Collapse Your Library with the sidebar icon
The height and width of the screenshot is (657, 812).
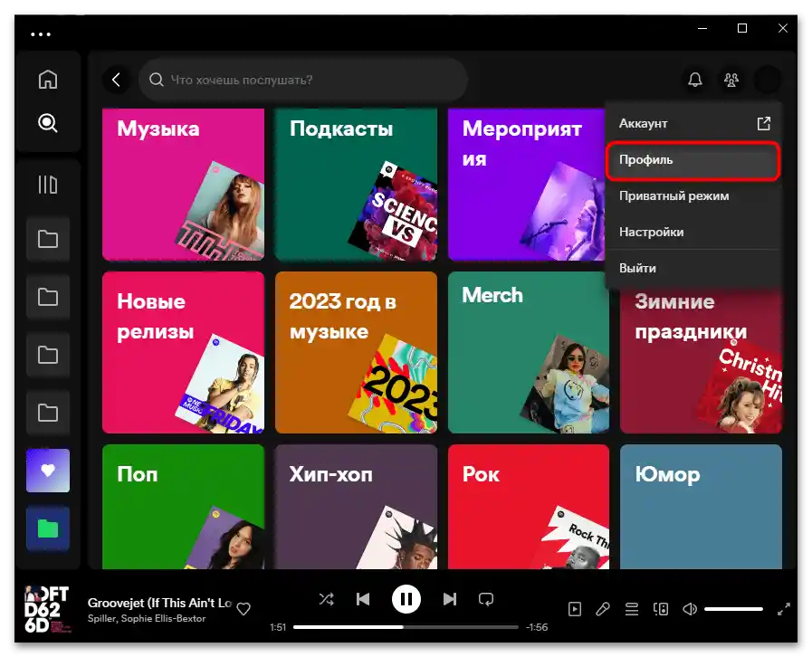click(x=48, y=184)
